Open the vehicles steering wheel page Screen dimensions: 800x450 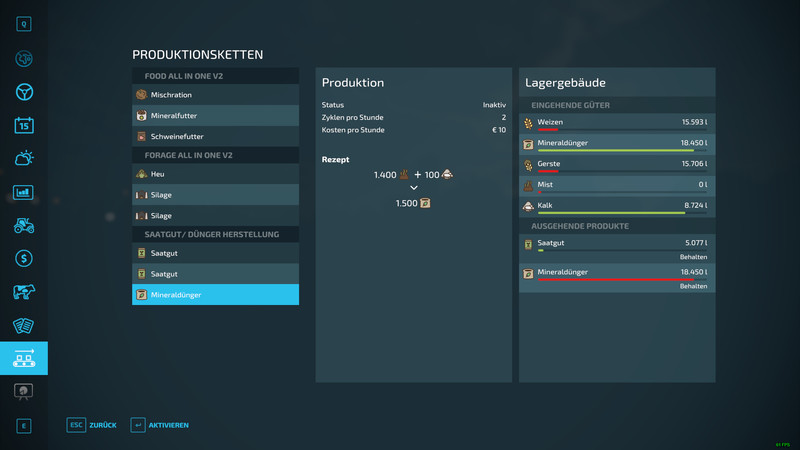pyautogui.click(x=24, y=92)
